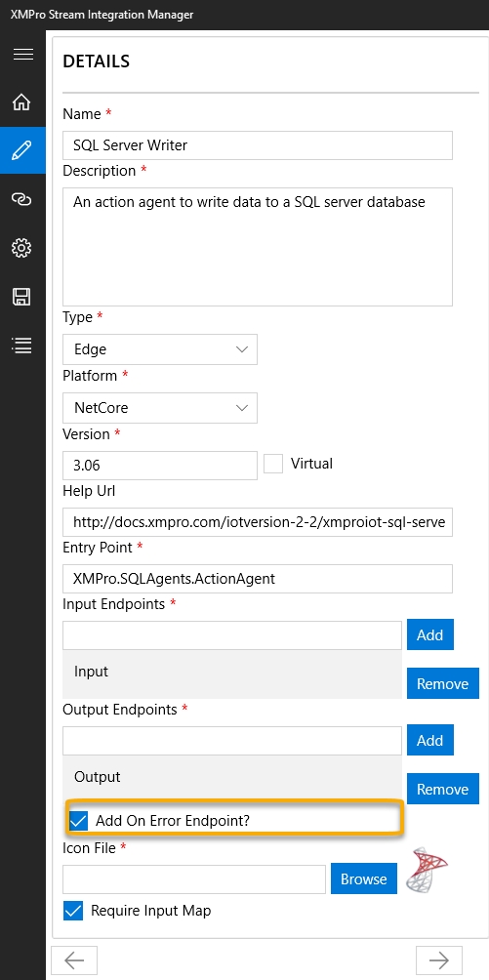This screenshot has height=980, width=489.
Task: Open the Type dropdown showing Edge
Action: [x=160, y=349]
